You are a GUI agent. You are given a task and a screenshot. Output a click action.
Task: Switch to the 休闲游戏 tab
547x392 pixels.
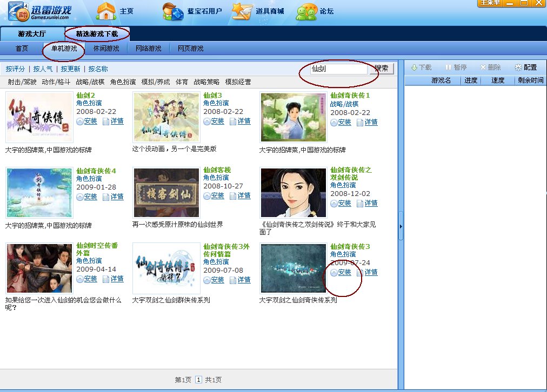[x=106, y=48]
